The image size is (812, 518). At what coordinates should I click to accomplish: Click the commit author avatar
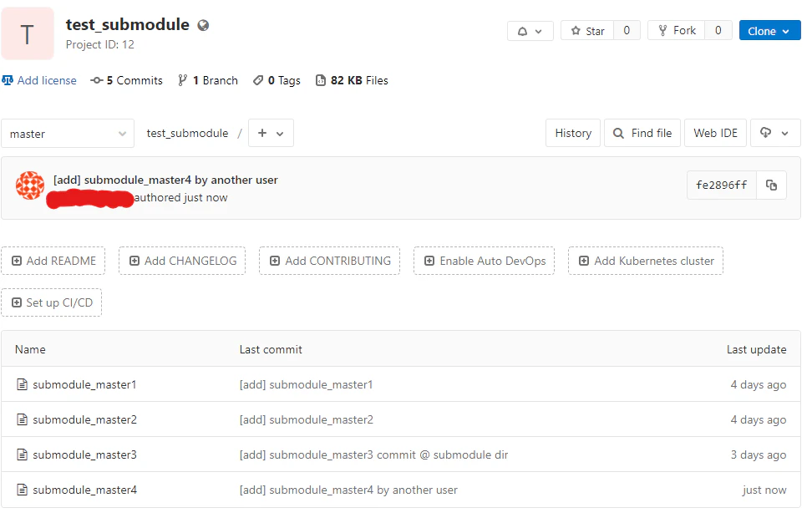(30, 185)
